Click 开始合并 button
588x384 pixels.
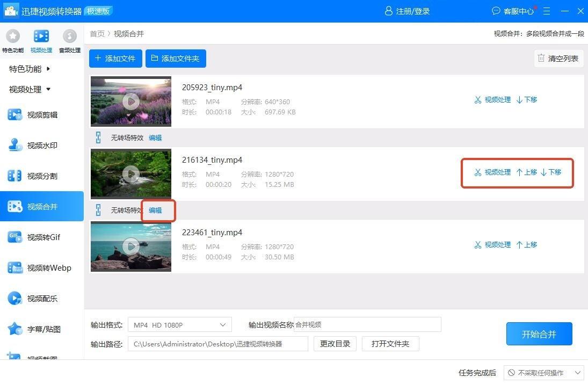[x=539, y=334]
